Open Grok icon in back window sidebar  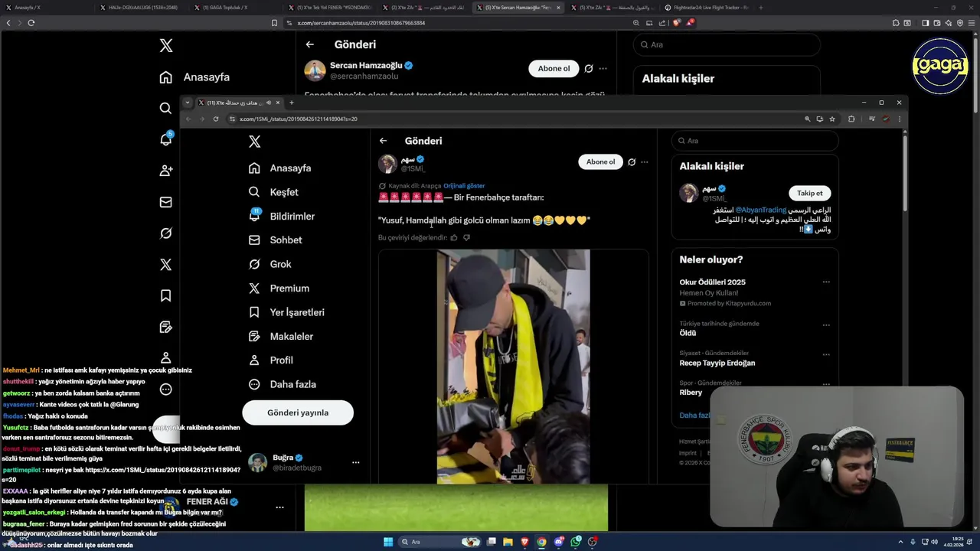pos(165,233)
